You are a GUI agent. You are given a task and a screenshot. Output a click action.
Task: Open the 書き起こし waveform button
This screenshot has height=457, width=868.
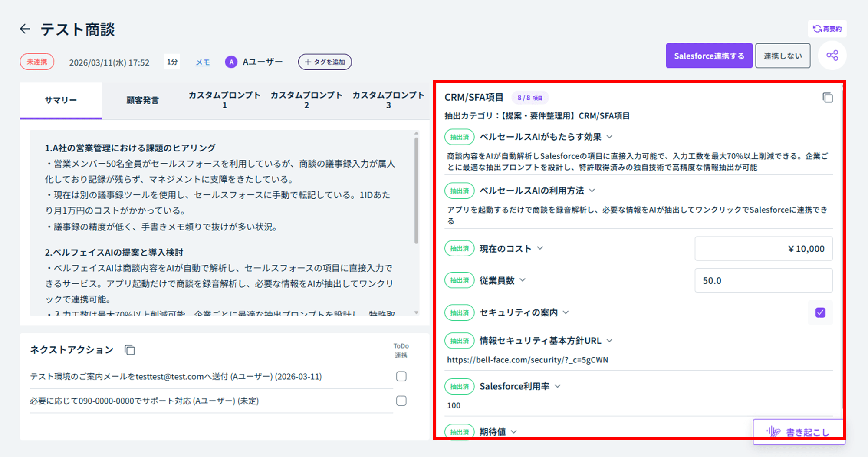click(x=799, y=432)
